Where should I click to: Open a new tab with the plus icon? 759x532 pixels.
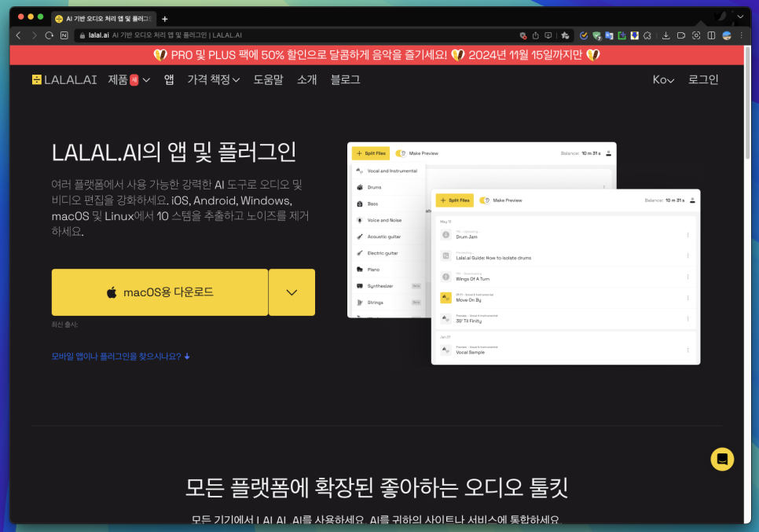click(x=164, y=19)
